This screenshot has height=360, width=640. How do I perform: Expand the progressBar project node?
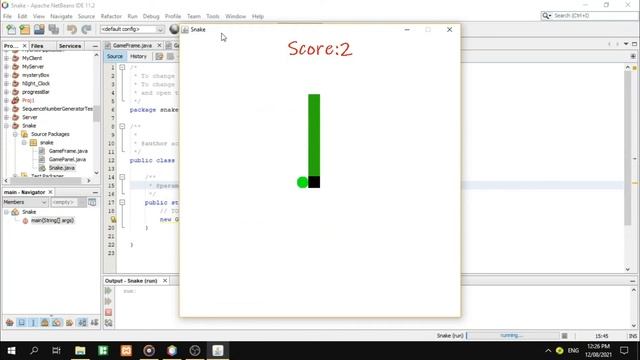click(x=7, y=92)
